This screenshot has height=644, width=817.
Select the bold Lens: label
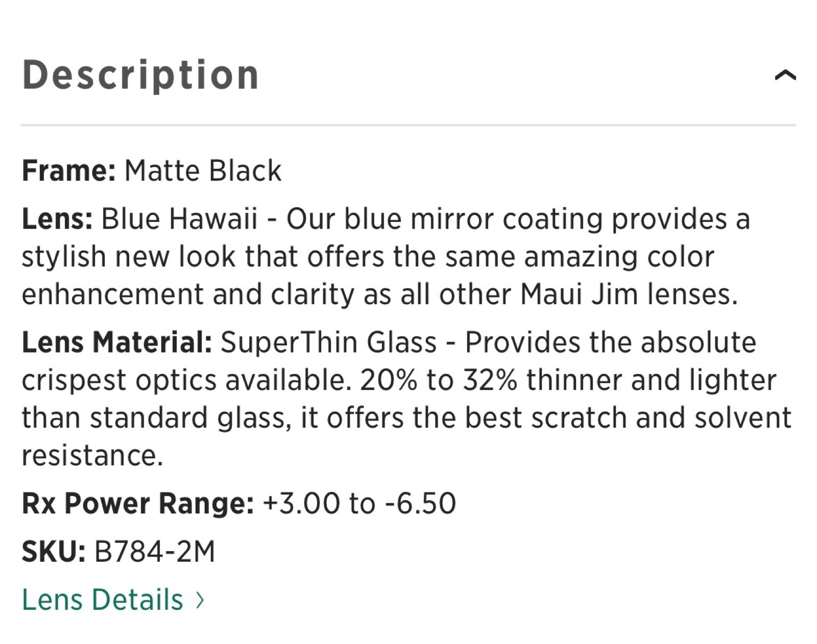(x=57, y=219)
